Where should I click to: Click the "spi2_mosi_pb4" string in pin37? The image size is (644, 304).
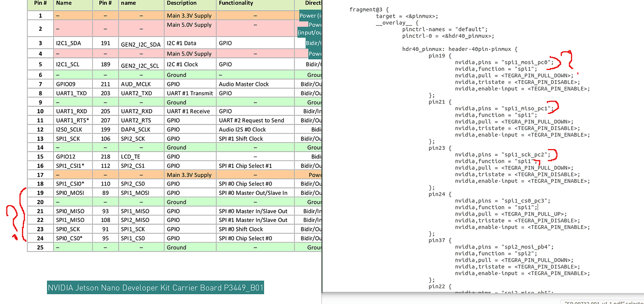[x=526, y=247]
